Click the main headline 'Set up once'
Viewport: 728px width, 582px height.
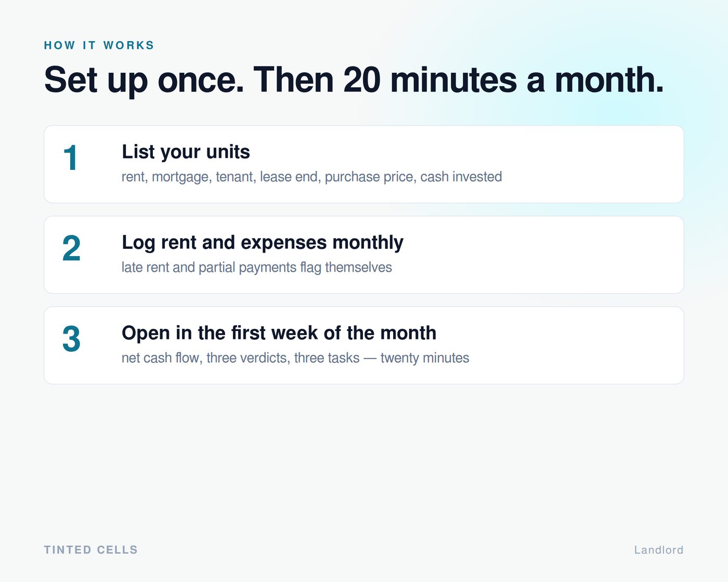click(x=354, y=80)
